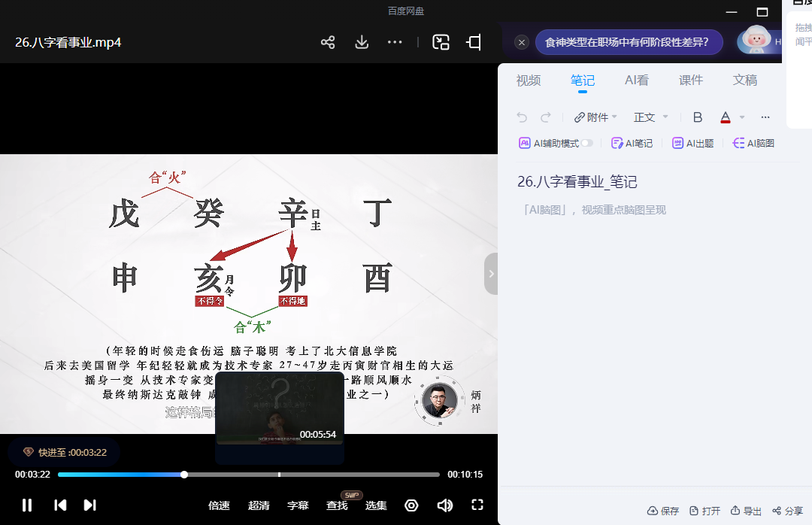Open AI笔记 to generate AI notes
Image resolution: width=812 pixels, height=525 pixels.
(x=632, y=142)
